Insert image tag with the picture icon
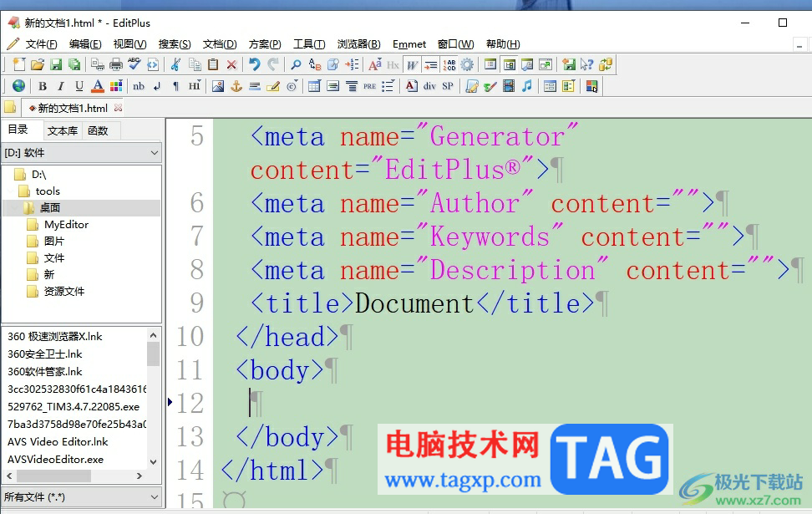 coord(218,86)
